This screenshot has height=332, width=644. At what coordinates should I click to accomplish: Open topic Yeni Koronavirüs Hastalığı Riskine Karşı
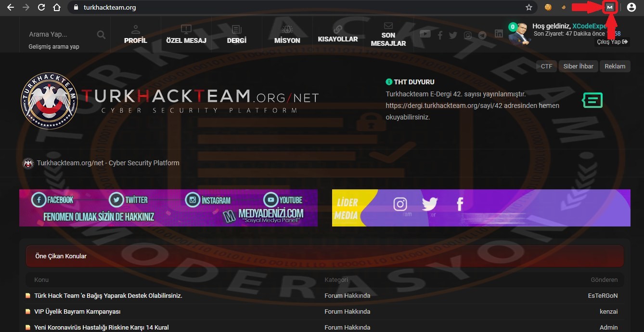click(102, 327)
